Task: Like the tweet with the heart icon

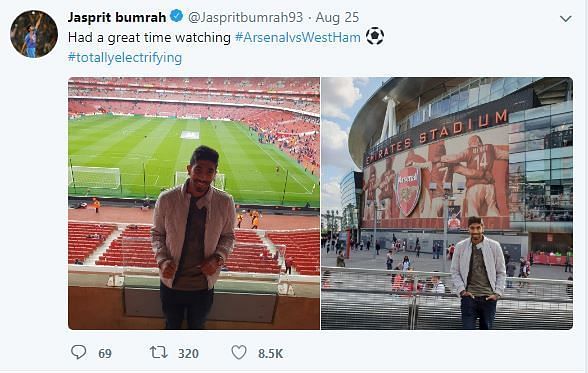Action: 239,352
